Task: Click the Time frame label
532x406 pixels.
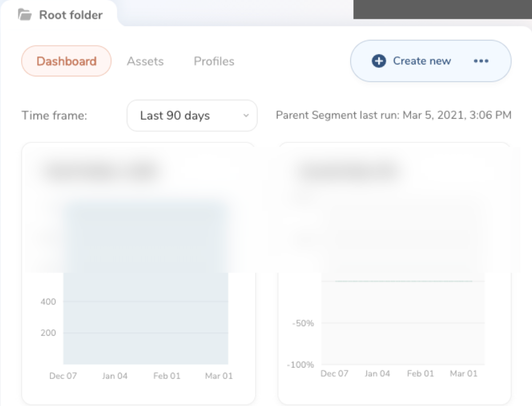Action: [x=54, y=116]
